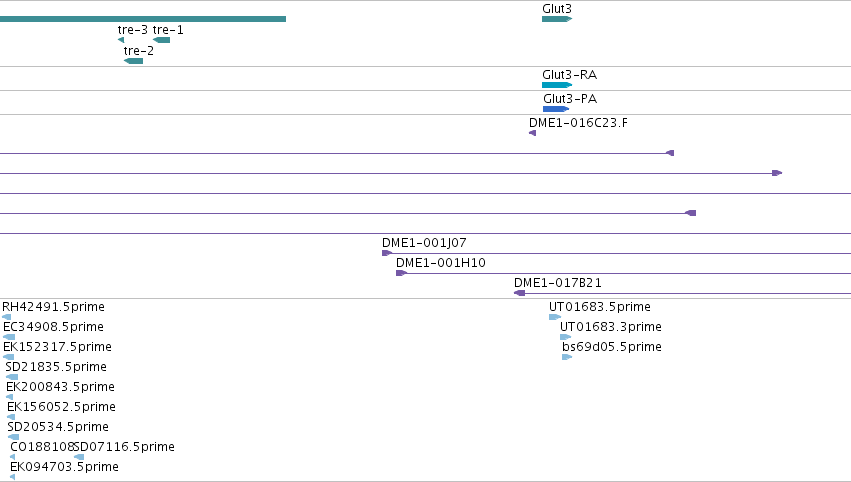Image resolution: width=851 pixels, height=482 pixels.
Task: Click the long teal gene bar
Action: (143, 19)
